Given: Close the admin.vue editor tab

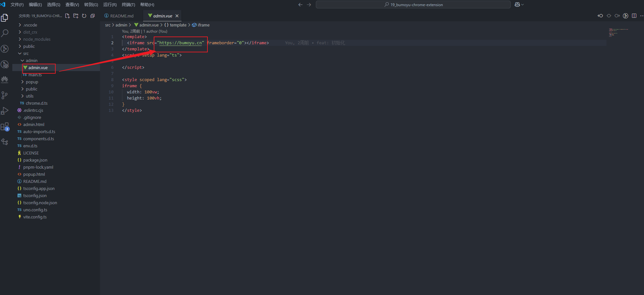Looking at the screenshot, I should tap(177, 16).
